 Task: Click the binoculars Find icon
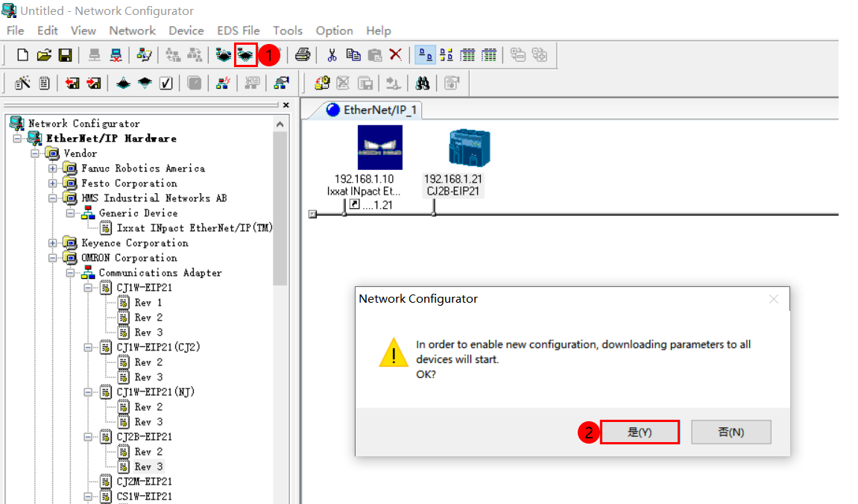(x=423, y=84)
